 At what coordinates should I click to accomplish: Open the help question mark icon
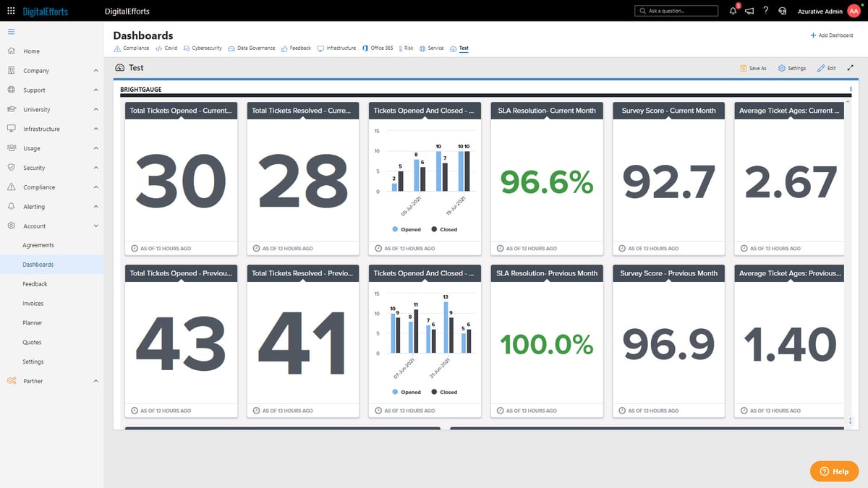pyautogui.click(x=765, y=10)
